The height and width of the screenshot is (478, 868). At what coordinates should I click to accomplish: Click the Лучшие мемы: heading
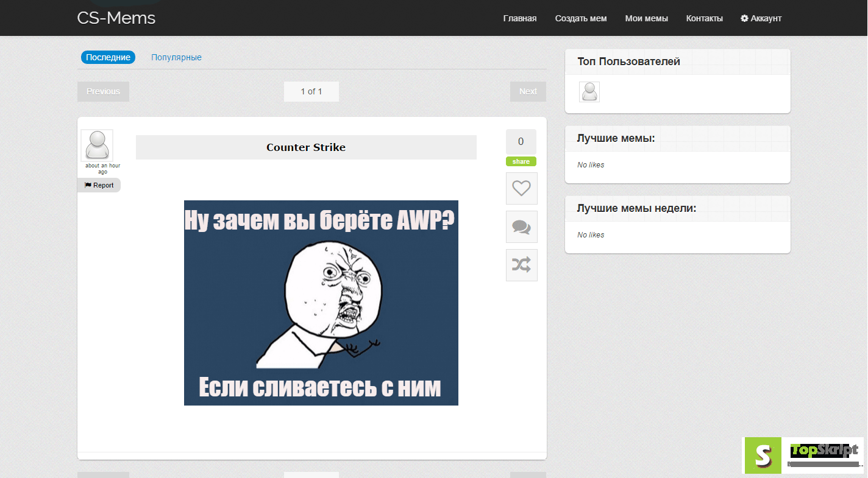point(616,138)
